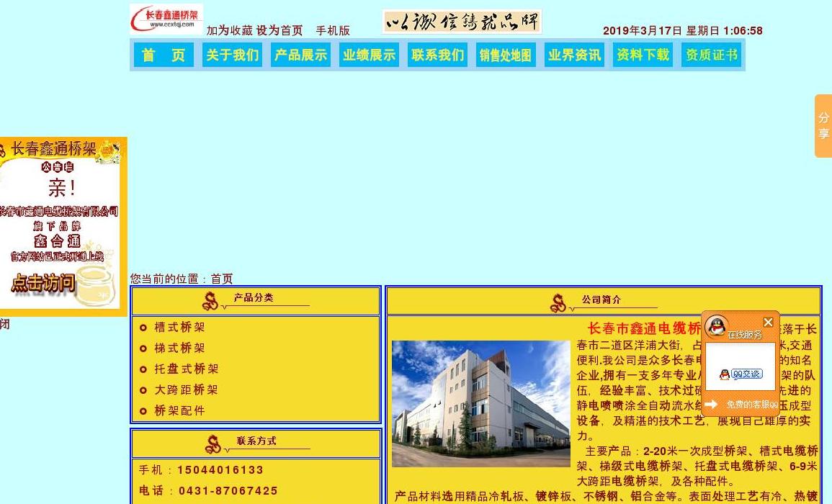
Task: Open the 分享 share side tab
Action: (x=823, y=126)
